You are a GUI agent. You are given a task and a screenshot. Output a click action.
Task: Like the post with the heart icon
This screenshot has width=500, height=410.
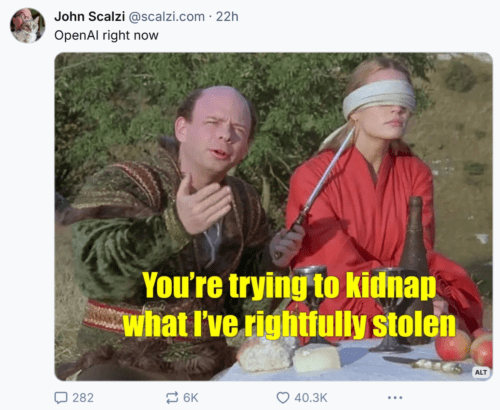(283, 398)
